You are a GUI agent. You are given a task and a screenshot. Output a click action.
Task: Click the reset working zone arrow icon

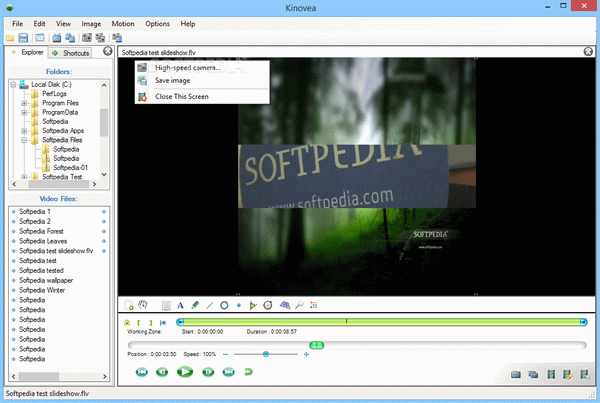click(163, 323)
